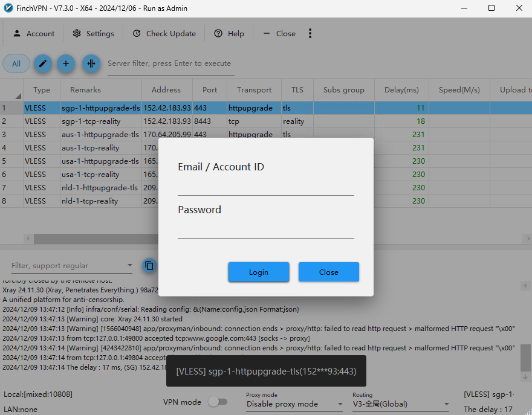Click port 8443 cell
The image size is (532, 415).
pyautogui.click(x=210, y=121)
